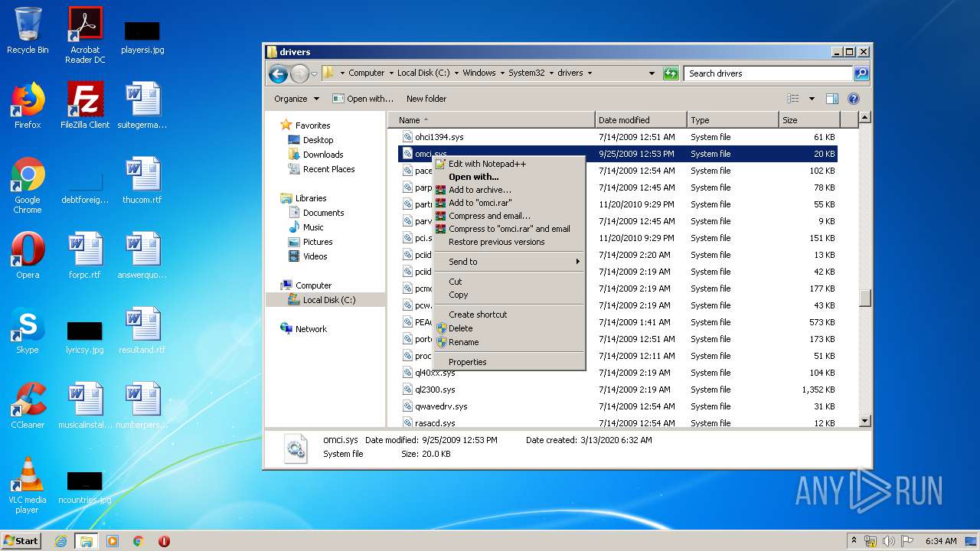
Task: Click Open with... toolbar button
Action: (x=363, y=99)
